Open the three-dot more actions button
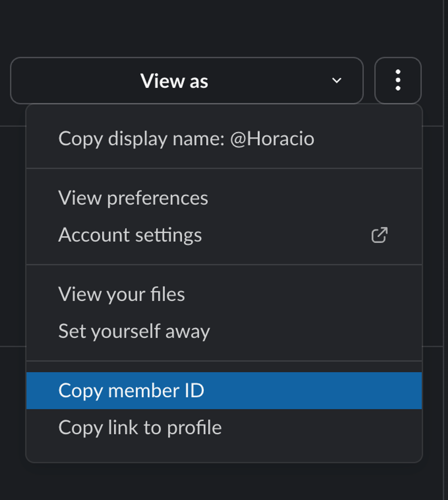This screenshot has width=448, height=500. [398, 80]
